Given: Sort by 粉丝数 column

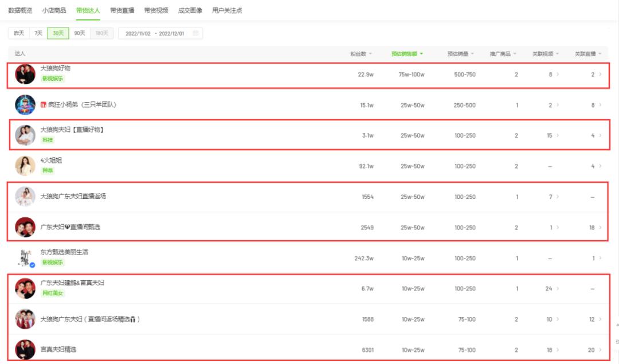Looking at the screenshot, I should (x=361, y=54).
